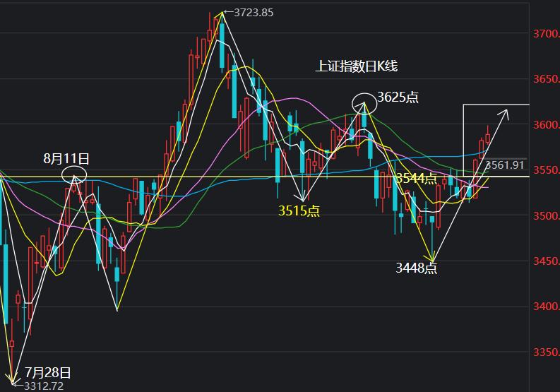Click the 上证指数日K线 chart title
Image resolution: width=560 pixels, height=392 pixels.
coord(357,66)
